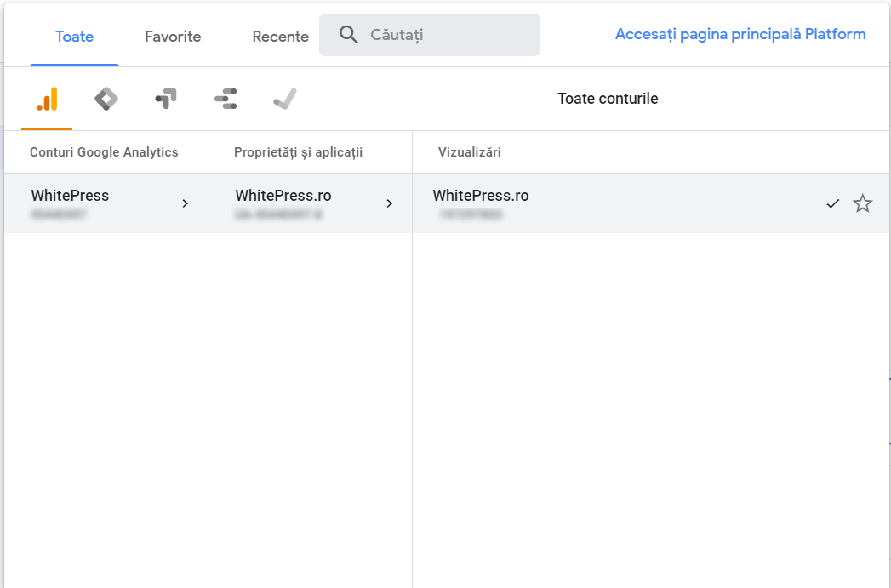The image size is (891, 588).
Task: Select the Google Surveys checkmark icon
Action: click(285, 99)
